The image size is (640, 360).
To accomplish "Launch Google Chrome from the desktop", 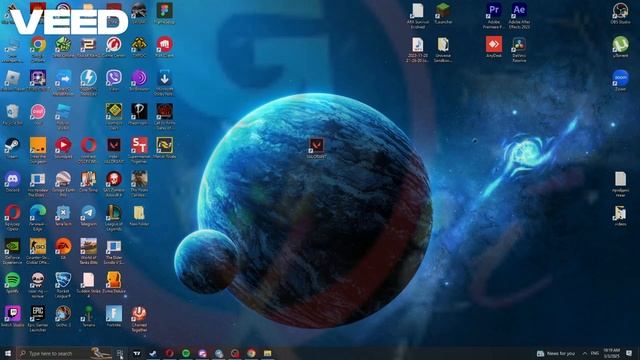I will (38, 45).
